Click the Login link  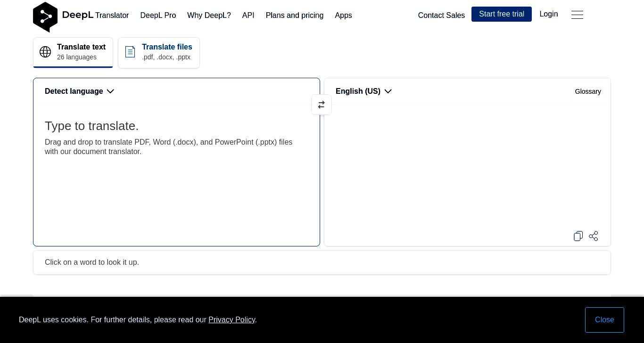click(x=549, y=14)
